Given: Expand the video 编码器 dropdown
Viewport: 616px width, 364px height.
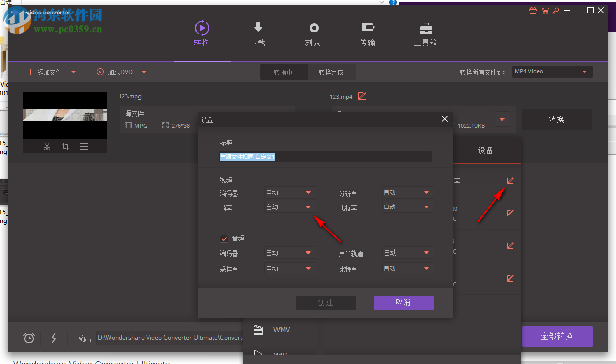Looking at the screenshot, I should pos(290,192).
